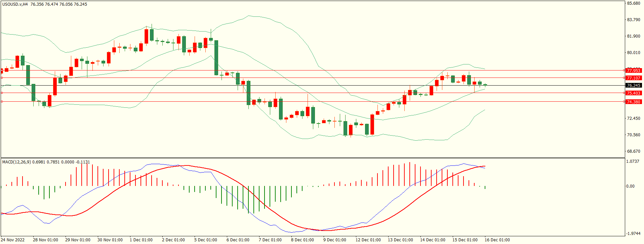Click the 5 Dec 01:00 date label

[x=206, y=240]
